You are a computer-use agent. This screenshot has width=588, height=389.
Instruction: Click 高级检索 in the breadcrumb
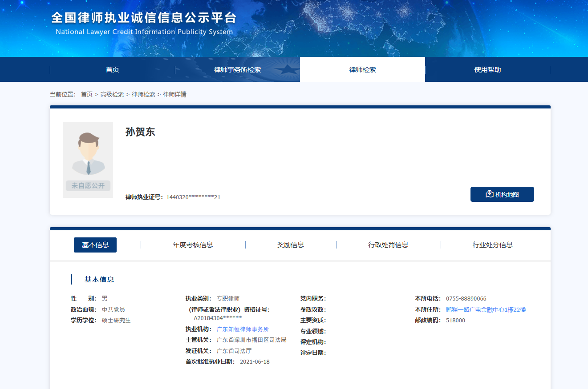click(x=112, y=95)
